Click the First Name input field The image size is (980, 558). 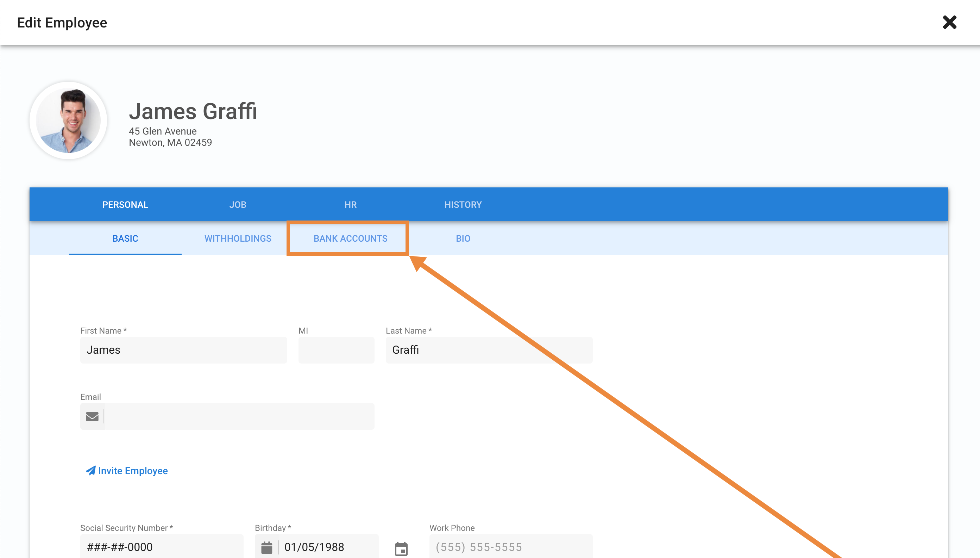click(183, 350)
